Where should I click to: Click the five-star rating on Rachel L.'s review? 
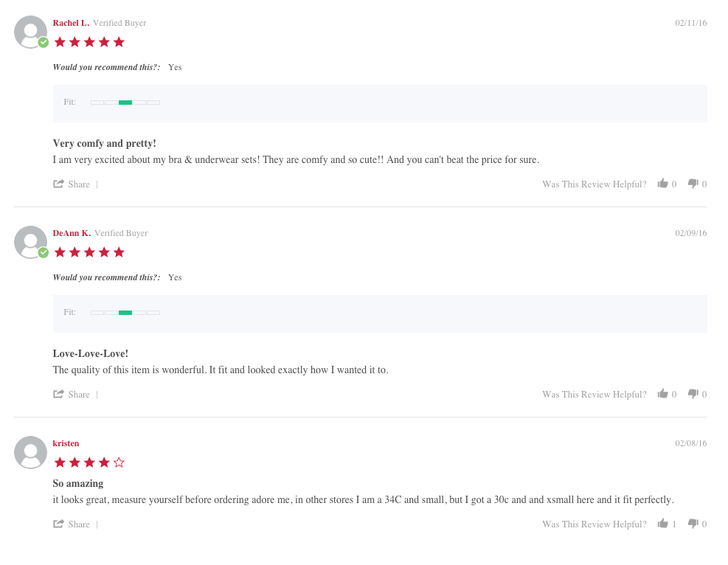pos(89,42)
